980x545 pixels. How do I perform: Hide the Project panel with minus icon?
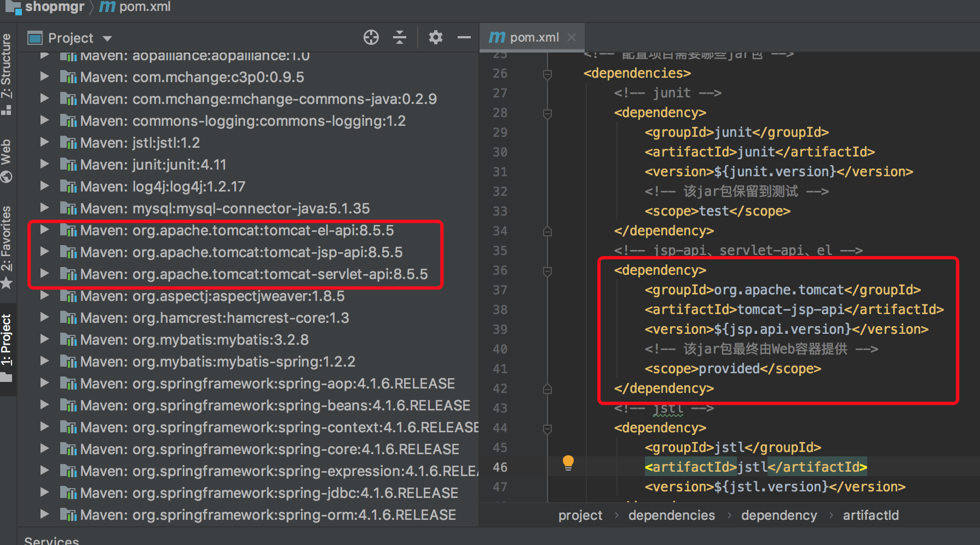click(x=464, y=37)
